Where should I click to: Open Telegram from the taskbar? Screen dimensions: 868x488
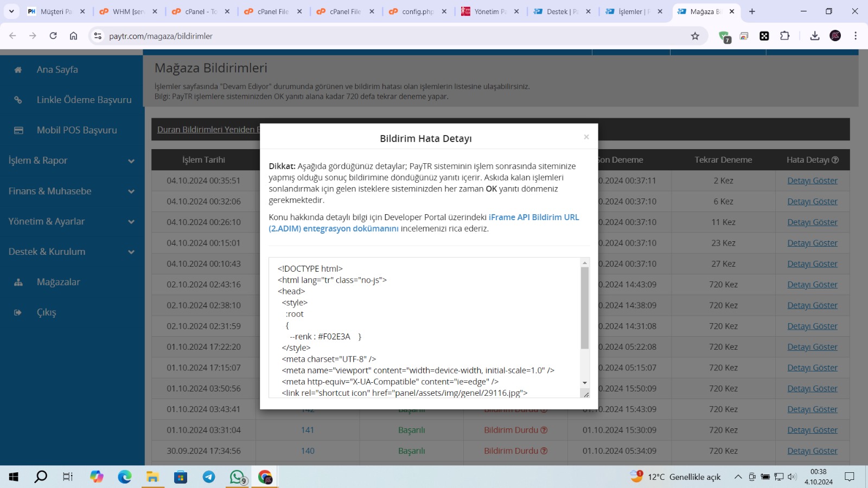[x=209, y=477]
